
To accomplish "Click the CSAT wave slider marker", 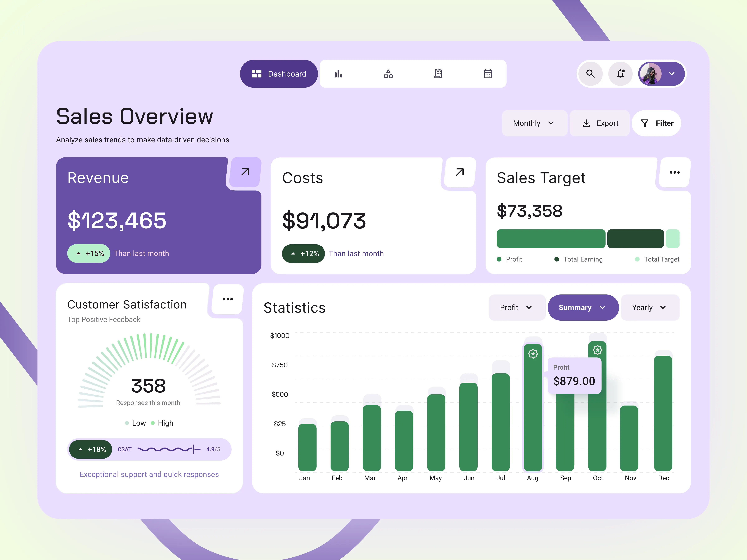I will [x=193, y=449].
